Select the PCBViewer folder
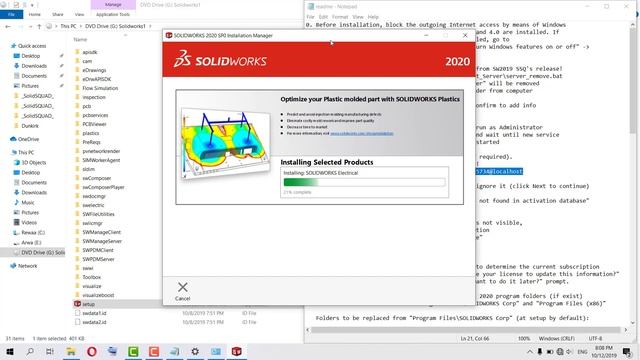 point(94,124)
